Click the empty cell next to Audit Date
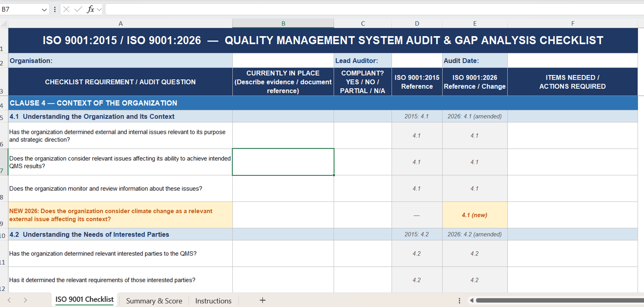 [573, 60]
